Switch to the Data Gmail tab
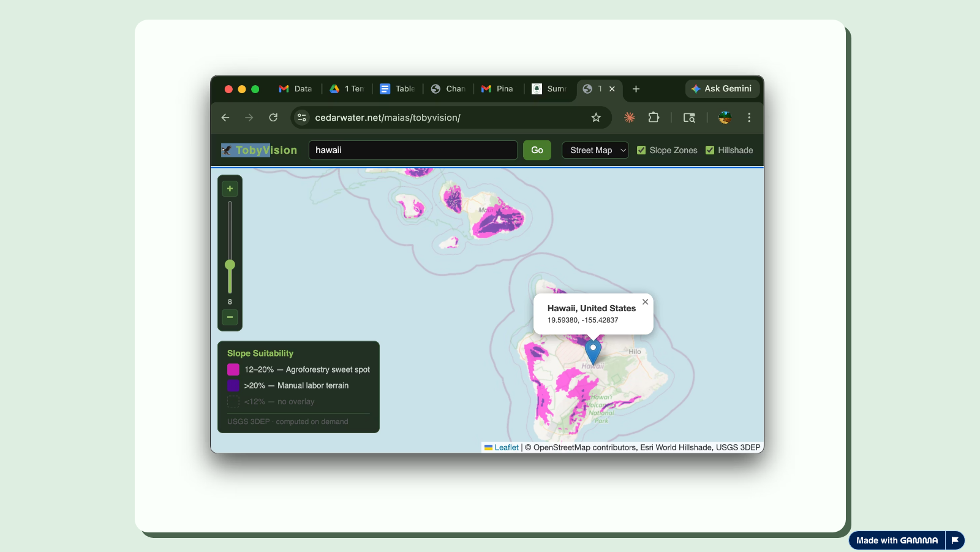The width and height of the screenshot is (980, 552). pyautogui.click(x=296, y=89)
